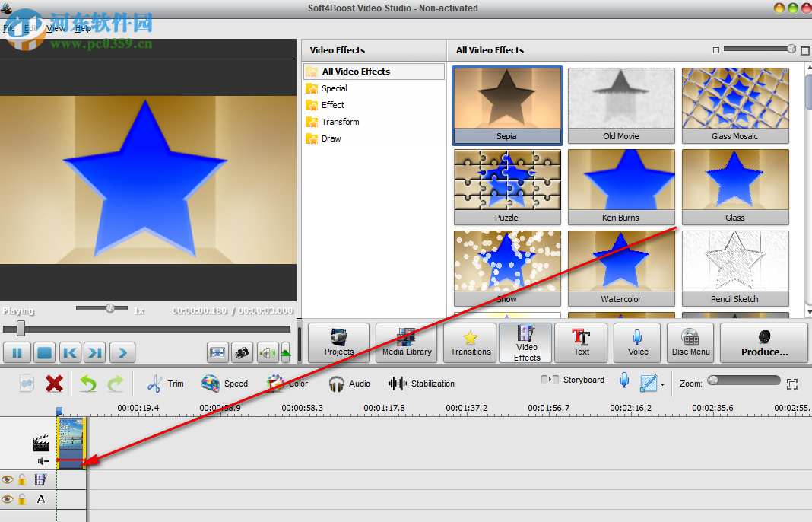Lock the text track

[22, 499]
